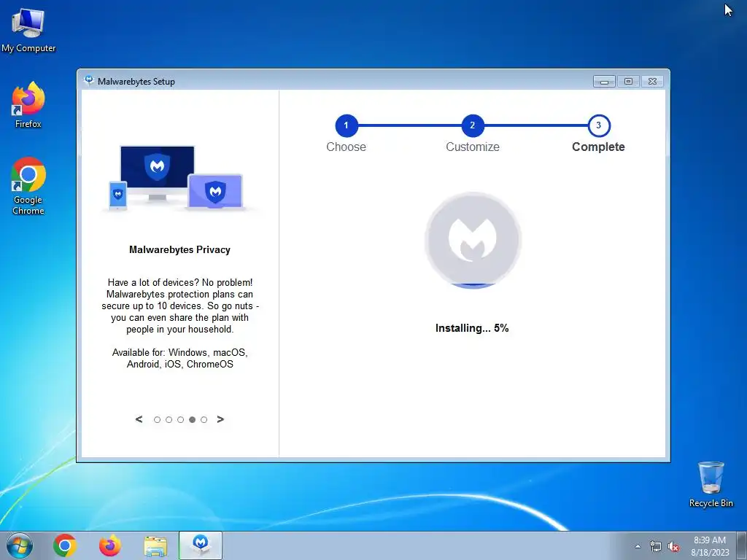Open the network status tray icon
The height and width of the screenshot is (560, 747).
[x=656, y=547]
